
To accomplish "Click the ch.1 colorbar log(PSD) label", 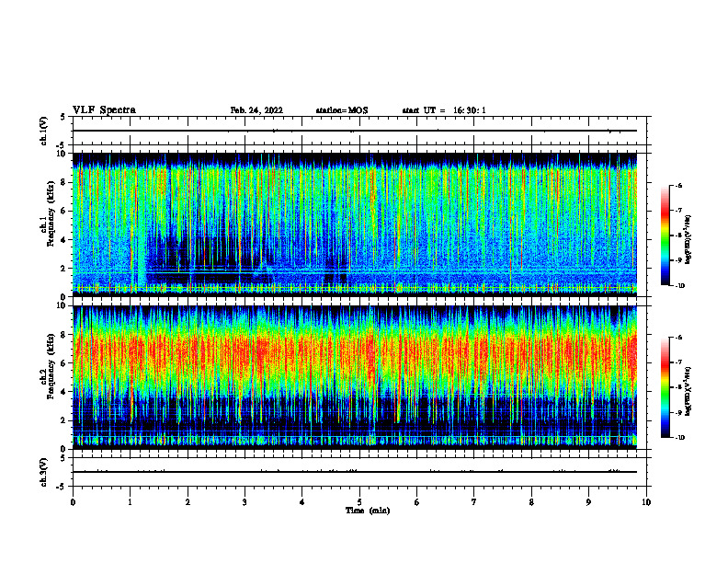I will 688,239.
